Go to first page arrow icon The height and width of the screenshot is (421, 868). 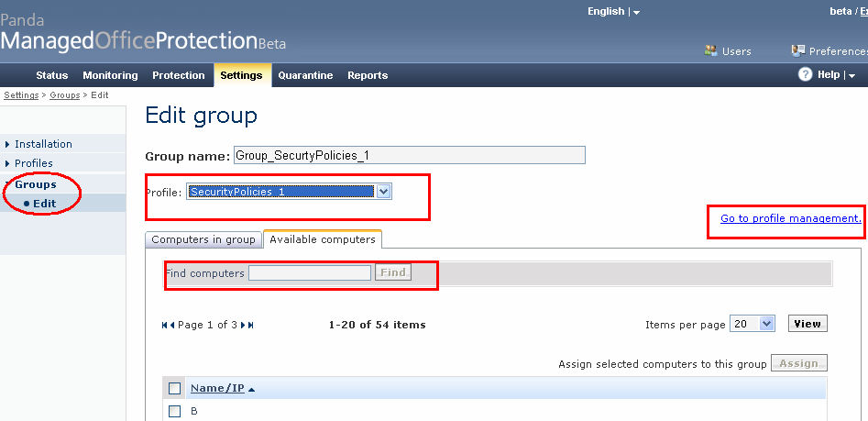coord(164,326)
